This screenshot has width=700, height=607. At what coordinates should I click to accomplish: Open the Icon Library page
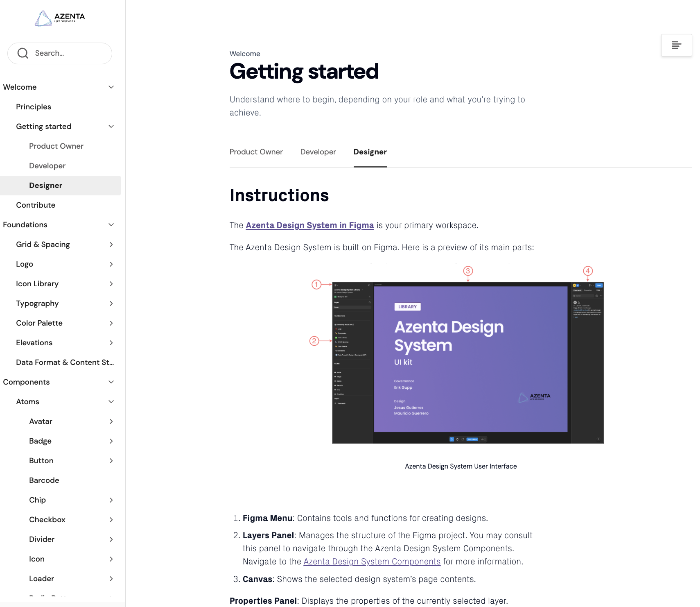coord(37,284)
